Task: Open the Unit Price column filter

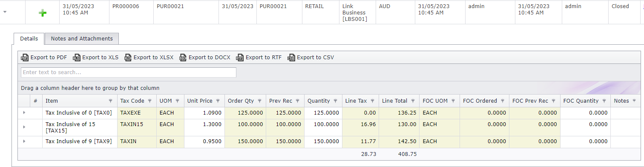Action: pyautogui.click(x=218, y=101)
